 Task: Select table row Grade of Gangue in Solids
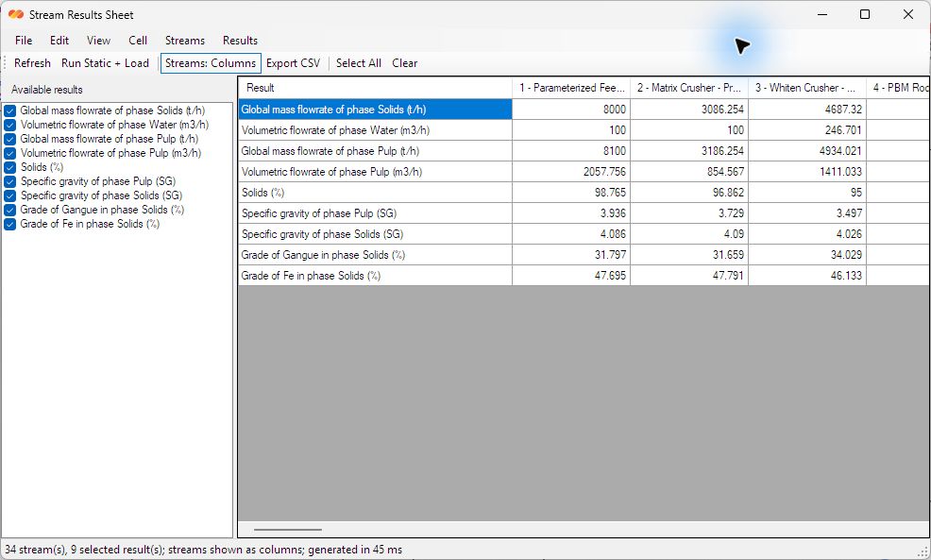(x=375, y=255)
